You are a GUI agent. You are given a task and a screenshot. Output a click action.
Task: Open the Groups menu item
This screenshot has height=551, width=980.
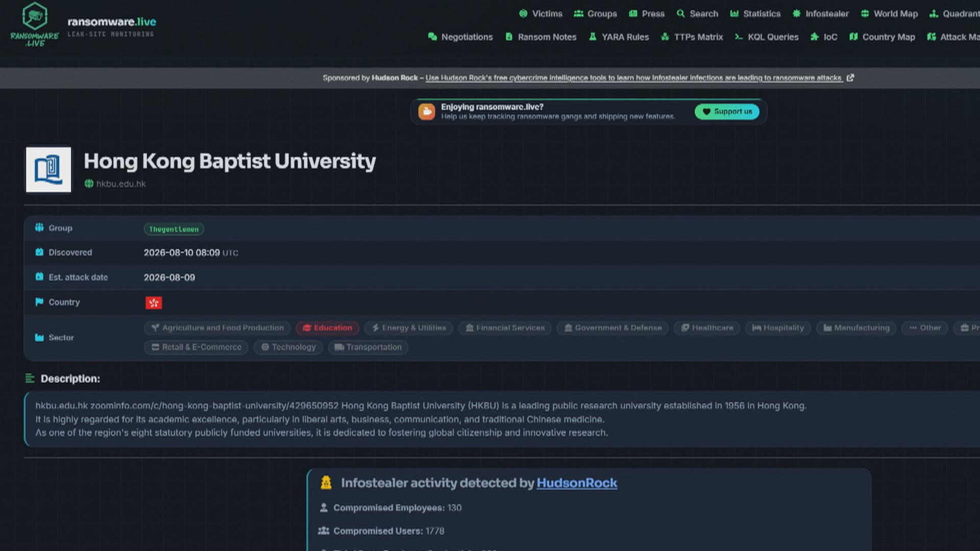595,14
